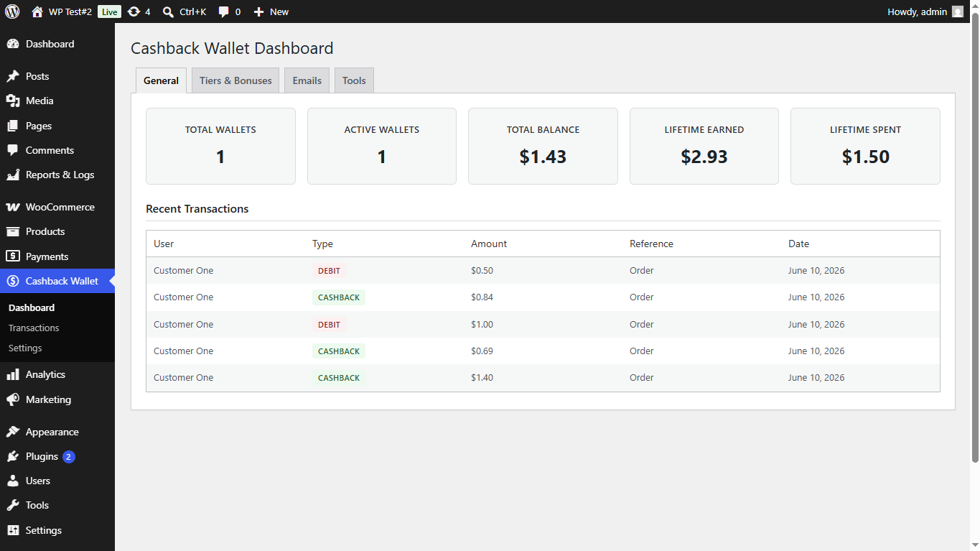Open the Tools tab in wallet dashboard

(x=354, y=80)
